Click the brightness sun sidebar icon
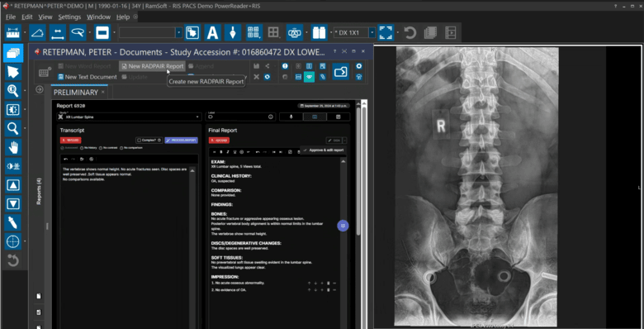The image size is (644, 329). click(x=13, y=166)
